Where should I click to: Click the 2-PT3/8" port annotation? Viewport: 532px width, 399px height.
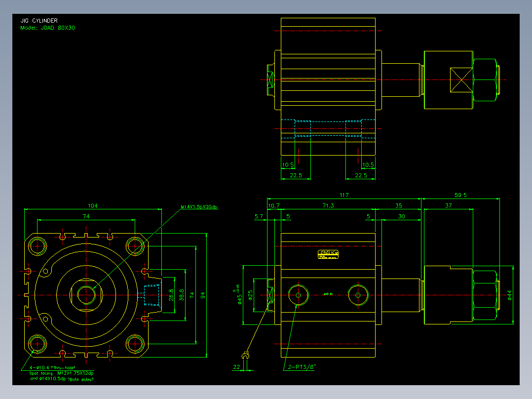(302, 367)
